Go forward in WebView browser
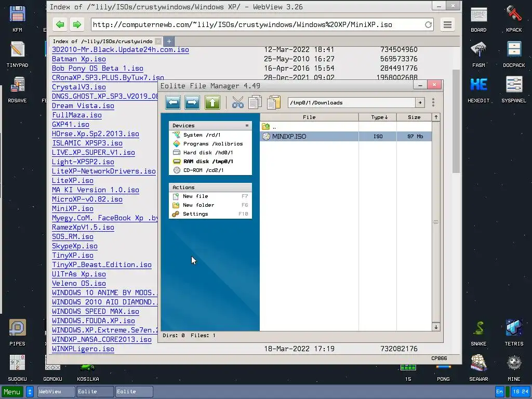Screen dimensions: 532x399 click(77, 24)
